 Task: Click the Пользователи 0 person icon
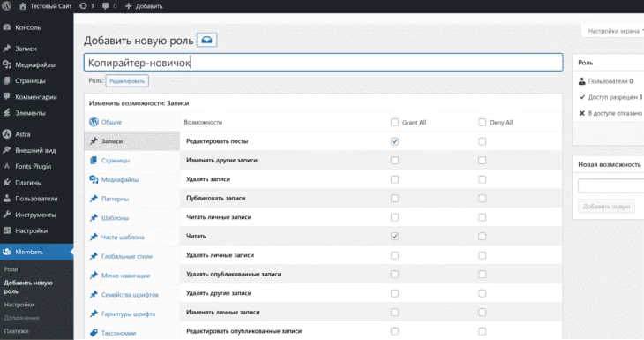582,81
